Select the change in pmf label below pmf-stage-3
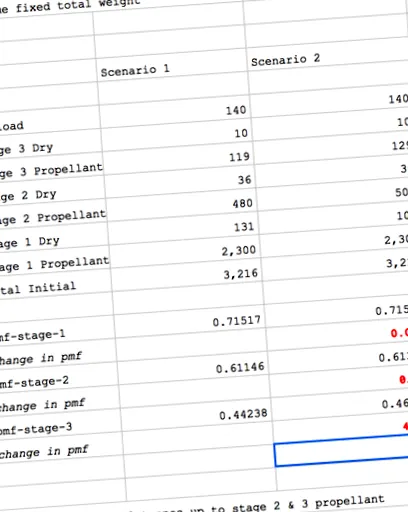Screen dimensions: 408x512 click(x=44, y=452)
